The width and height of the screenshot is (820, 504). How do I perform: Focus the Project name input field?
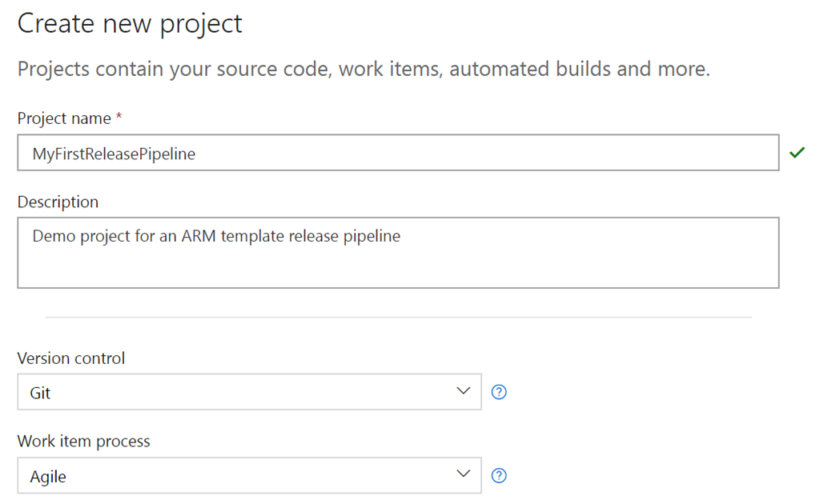pos(480,153)
